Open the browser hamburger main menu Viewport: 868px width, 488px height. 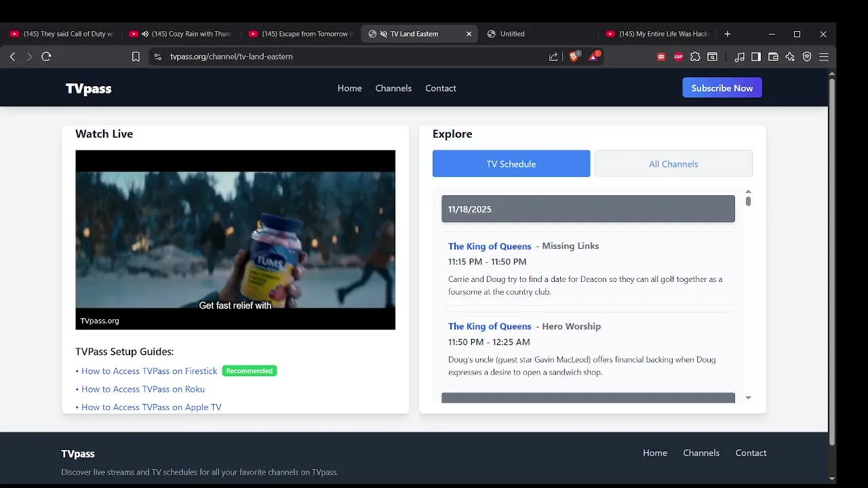pyautogui.click(x=824, y=57)
